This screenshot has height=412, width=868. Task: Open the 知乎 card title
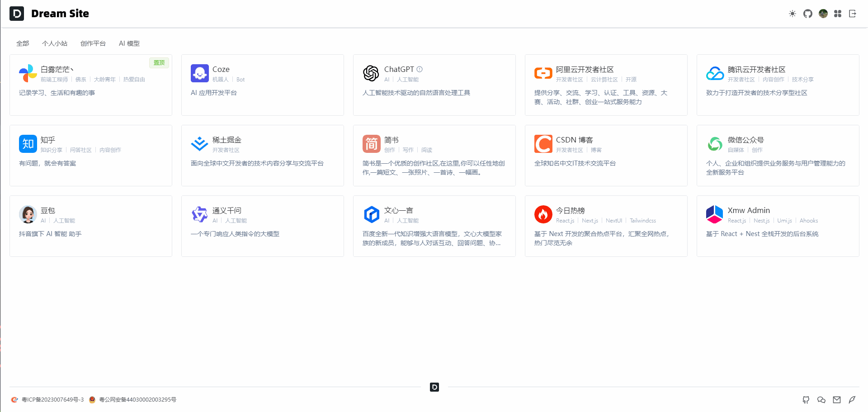pyautogui.click(x=48, y=140)
